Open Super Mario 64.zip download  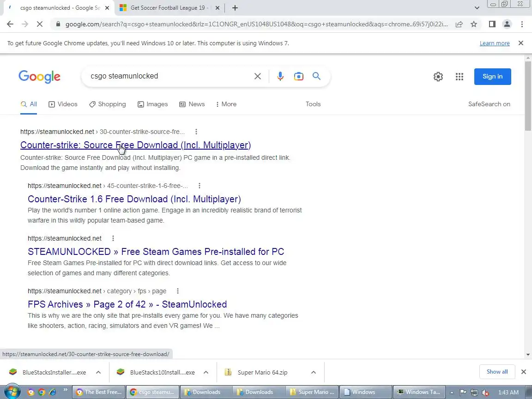pyautogui.click(x=262, y=372)
